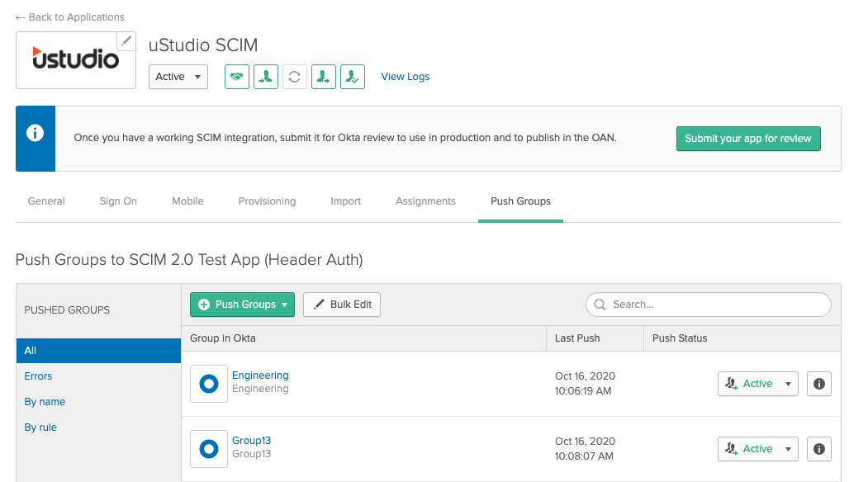Open the application Active status dropdown
This screenshot has width=868, height=482.
178,77
